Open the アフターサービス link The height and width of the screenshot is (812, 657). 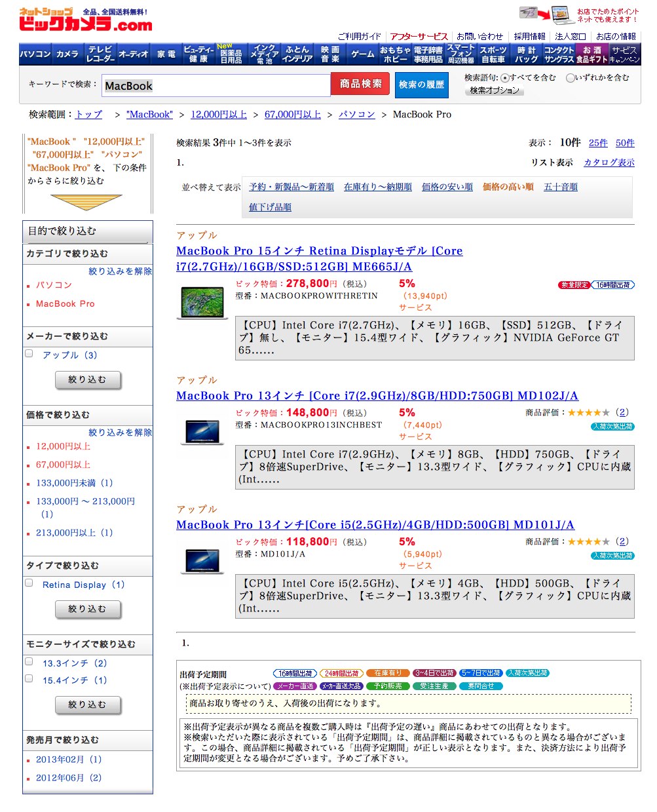point(419,37)
